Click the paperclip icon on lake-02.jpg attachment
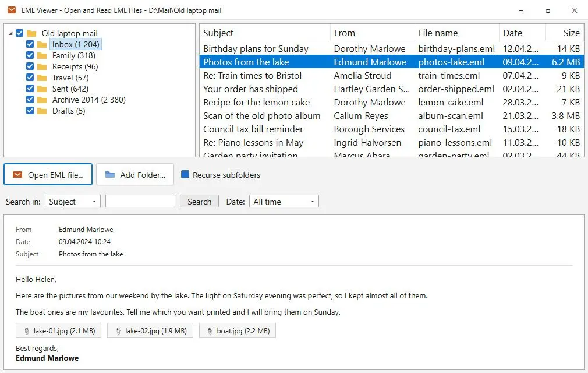 pyautogui.click(x=118, y=331)
